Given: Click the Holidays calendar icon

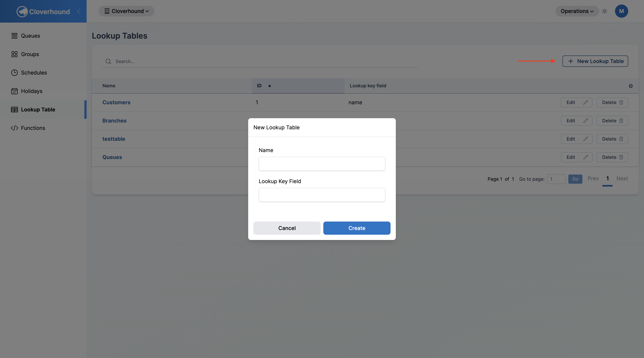Looking at the screenshot, I should point(14,91).
